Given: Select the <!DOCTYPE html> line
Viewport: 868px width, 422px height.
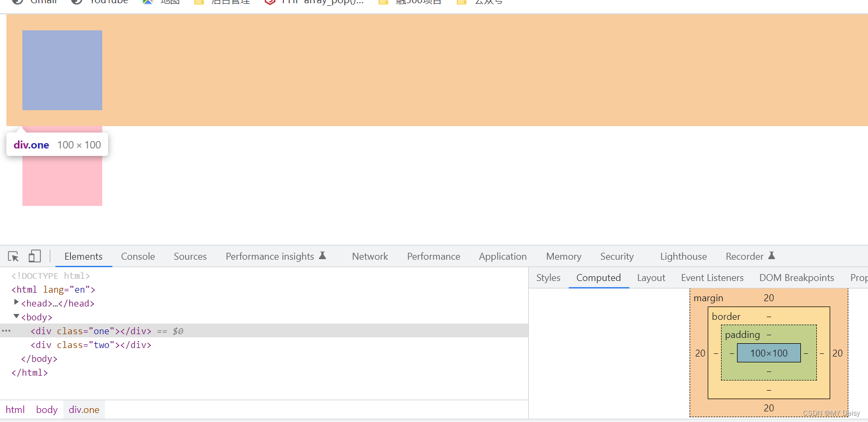Looking at the screenshot, I should pos(51,276).
